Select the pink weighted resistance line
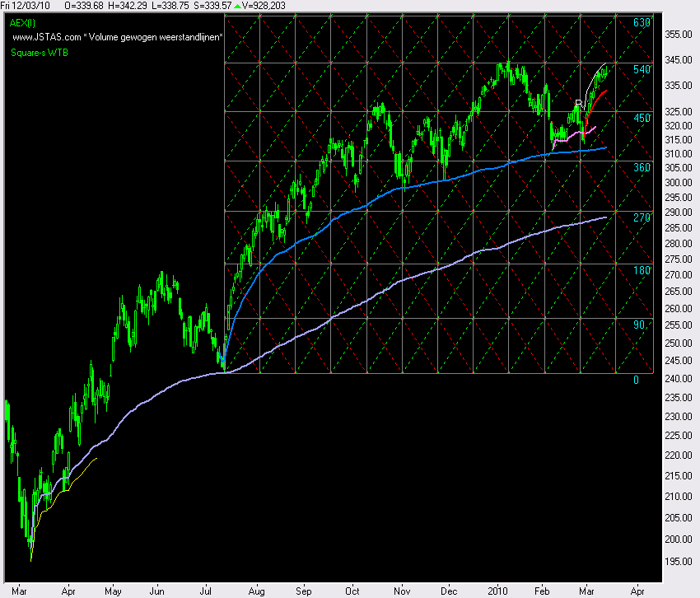This screenshot has width=700, height=598. (x=576, y=132)
